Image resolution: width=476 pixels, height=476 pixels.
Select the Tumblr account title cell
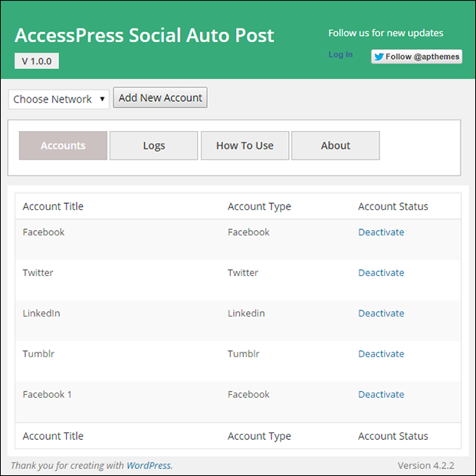38,354
